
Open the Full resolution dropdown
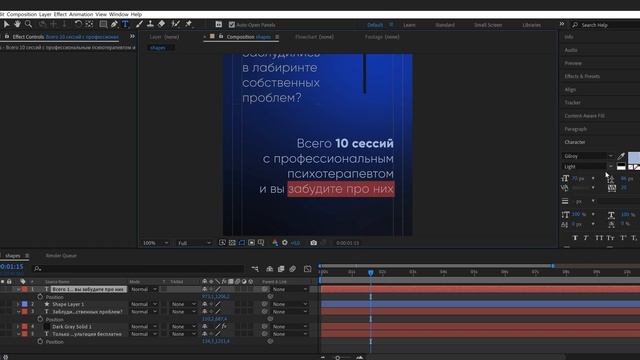[194, 243]
